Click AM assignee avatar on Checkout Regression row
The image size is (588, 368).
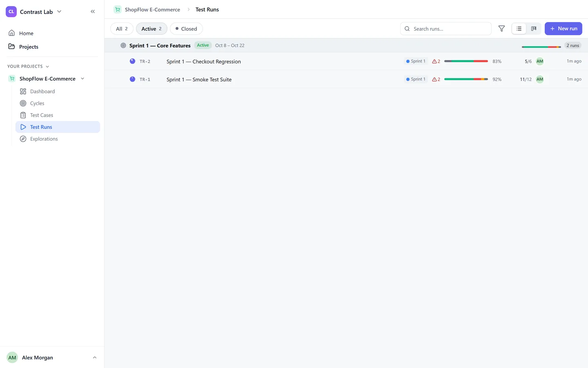click(540, 61)
